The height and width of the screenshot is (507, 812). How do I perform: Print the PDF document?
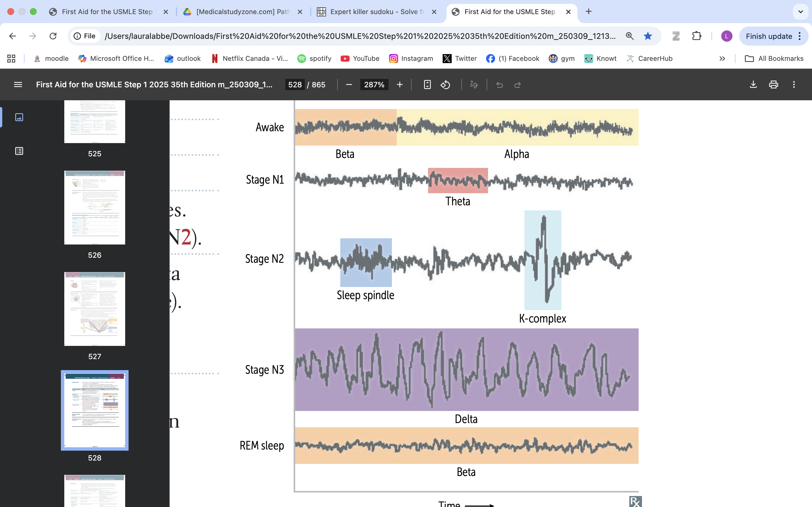[x=773, y=85]
